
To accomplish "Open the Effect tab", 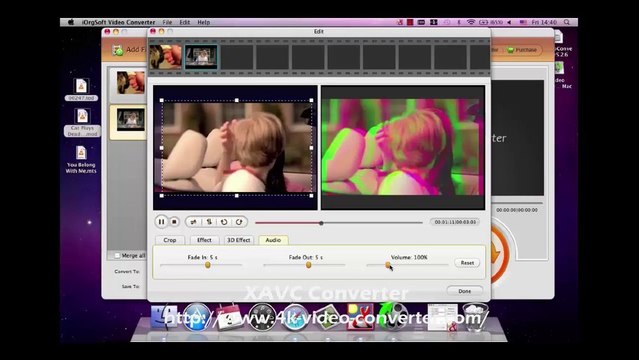I will click(204, 240).
